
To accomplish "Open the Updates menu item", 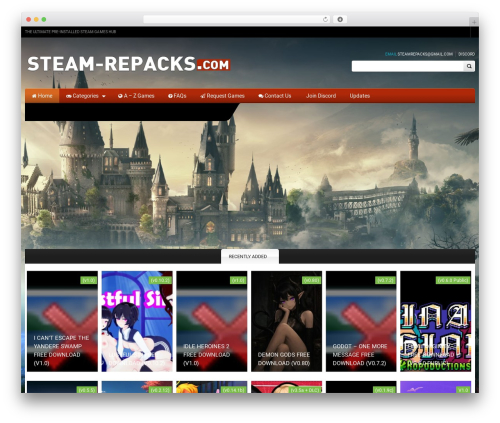I will [x=360, y=96].
